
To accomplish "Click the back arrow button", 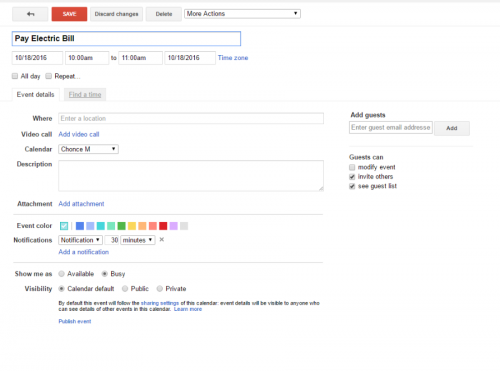I will point(30,14).
